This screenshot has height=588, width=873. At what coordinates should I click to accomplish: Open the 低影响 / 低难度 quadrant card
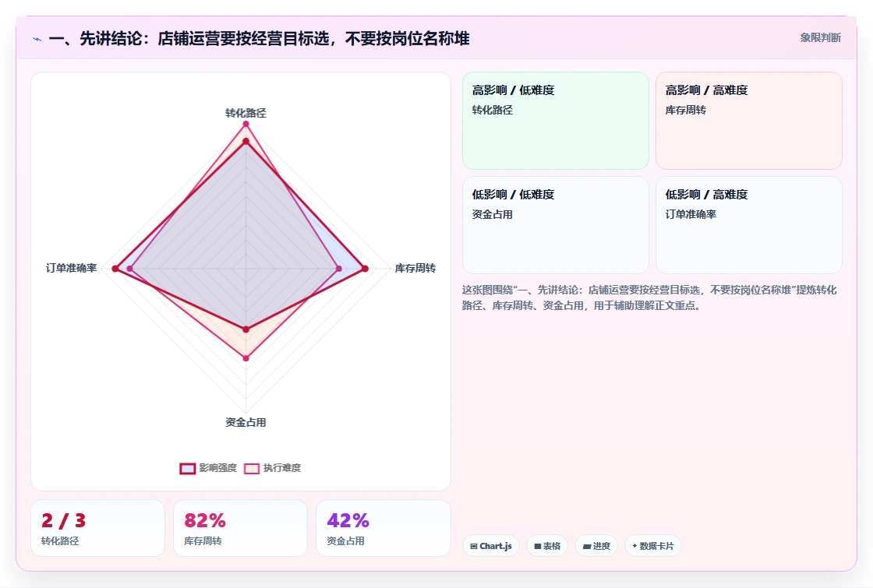point(556,225)
